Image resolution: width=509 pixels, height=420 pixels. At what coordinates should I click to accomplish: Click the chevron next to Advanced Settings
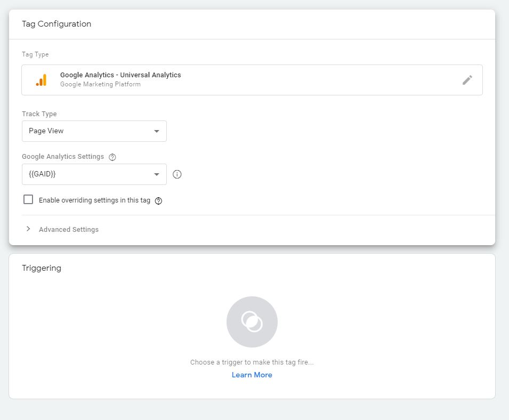28,229
